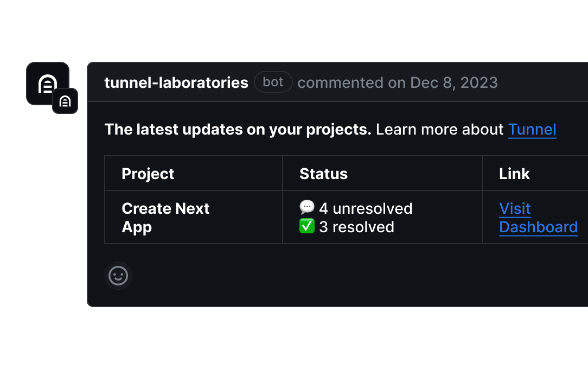Click the small overlapping Tunnel badge icon
The width and height of the screenshot is (588, 369).
point(65,101)
